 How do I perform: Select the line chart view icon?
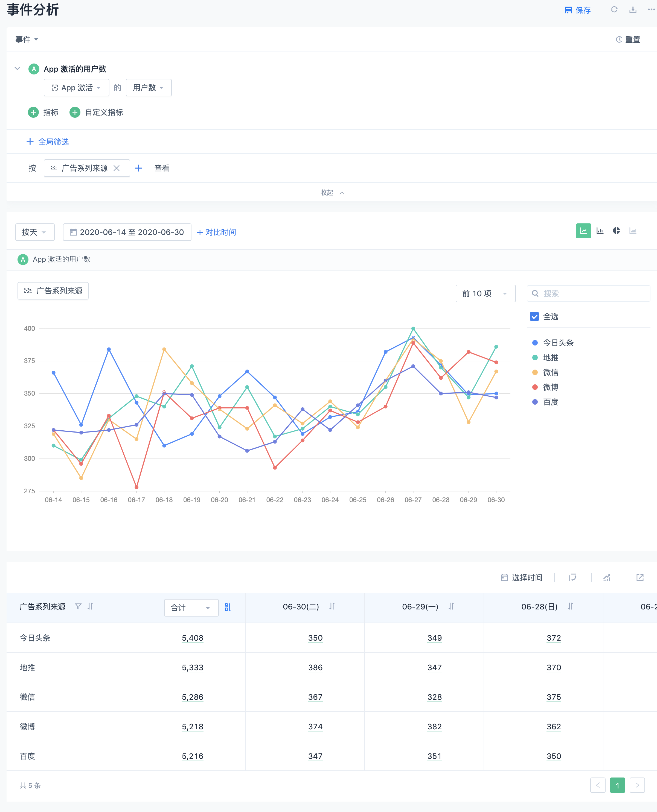[x=583, y=231]
